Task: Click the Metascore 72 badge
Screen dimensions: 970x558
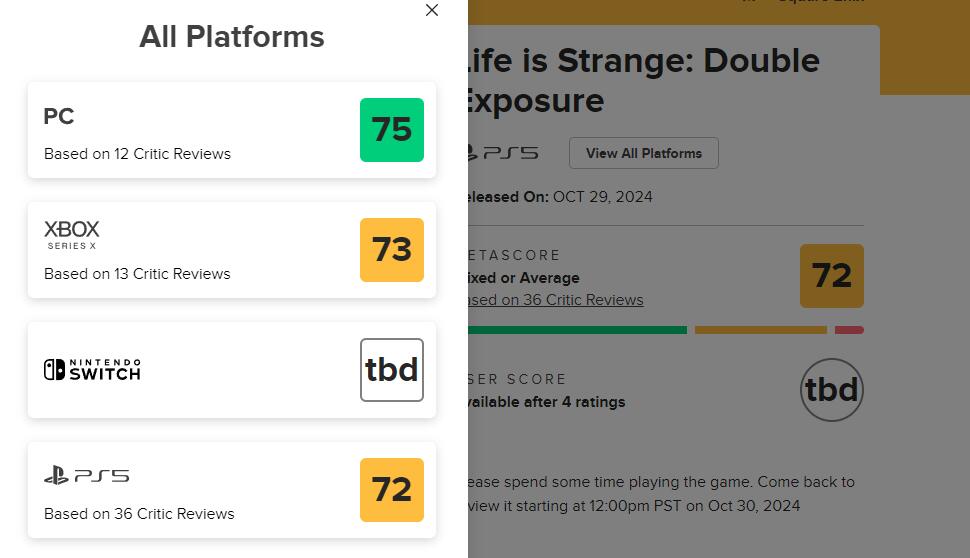Action: click(831, 276)
